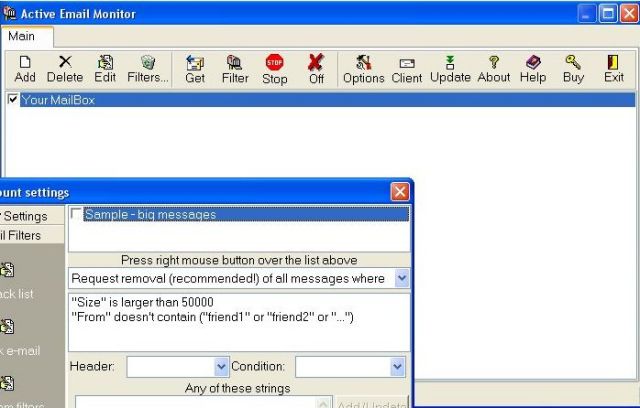
Task: Select the Sample - big messages filter row
Action: point(246,214)
